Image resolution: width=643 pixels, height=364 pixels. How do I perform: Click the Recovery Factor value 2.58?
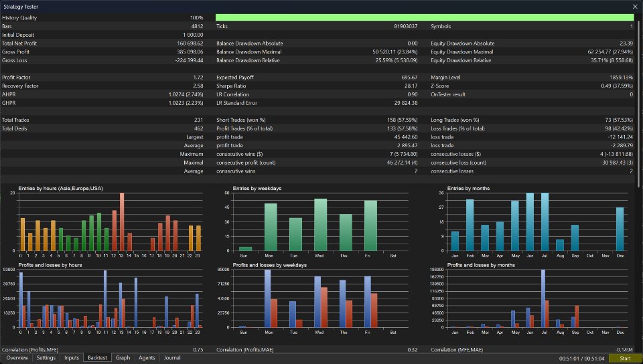point(198,86)
